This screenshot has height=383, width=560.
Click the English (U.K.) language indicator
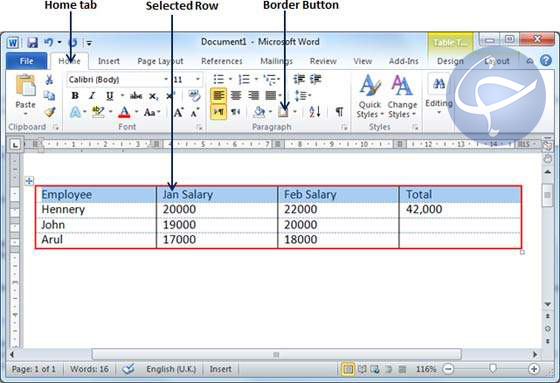pyautogui.click(x=171, y=369)
